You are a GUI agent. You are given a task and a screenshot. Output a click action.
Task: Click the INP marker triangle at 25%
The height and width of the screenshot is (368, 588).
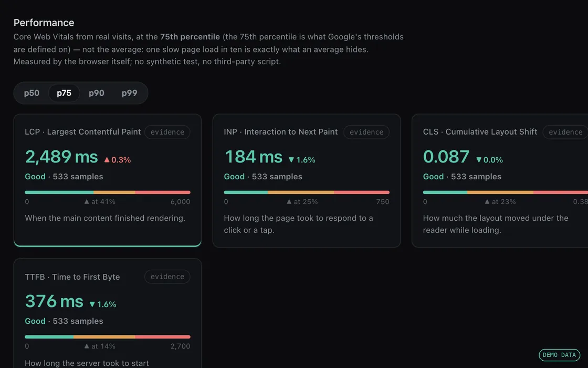click(x=289, y=202)
